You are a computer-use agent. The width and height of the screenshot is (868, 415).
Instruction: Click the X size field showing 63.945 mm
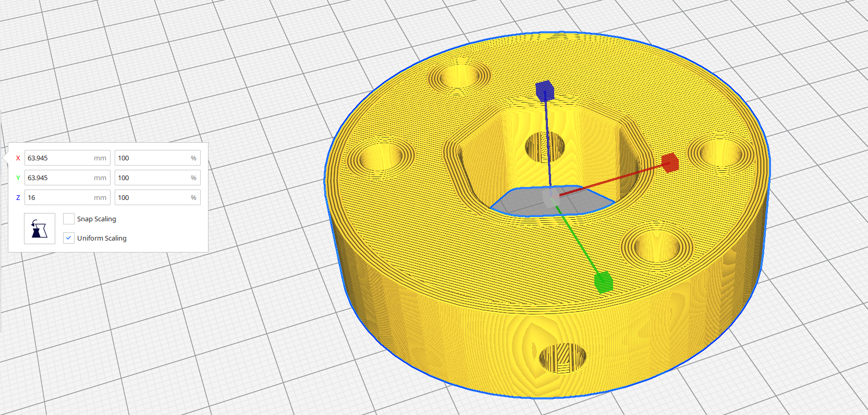click(58, 158)
